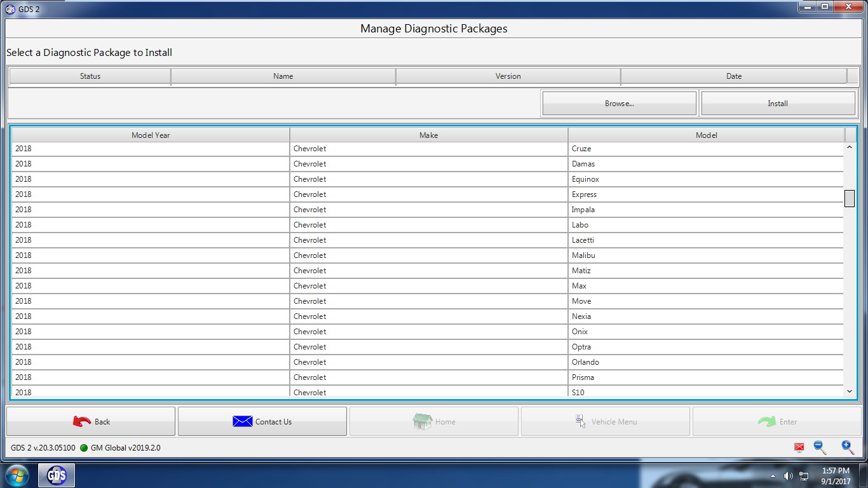868x488 pixels.
Task: Select the Optra model row
Action: point(428,347)
